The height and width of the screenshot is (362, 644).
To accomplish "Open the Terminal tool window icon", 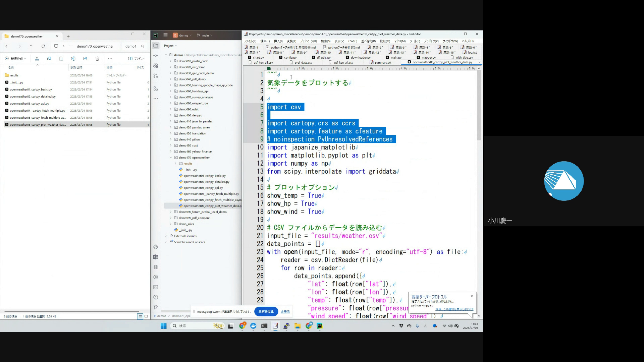I will point(156,287).
